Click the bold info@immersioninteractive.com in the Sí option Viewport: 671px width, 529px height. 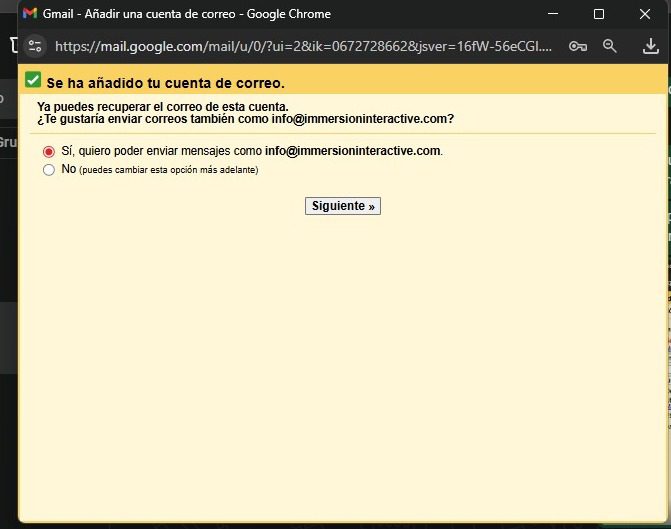click(352, 151)
